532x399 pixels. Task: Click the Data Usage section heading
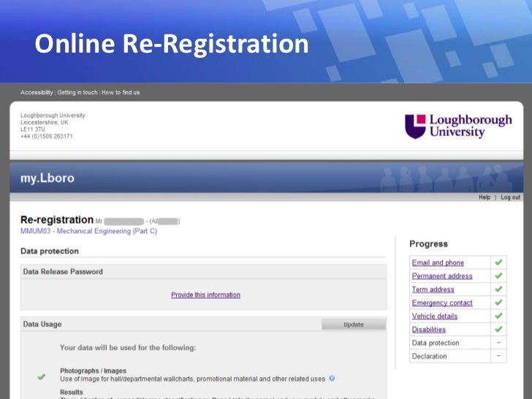coord(42,324)
